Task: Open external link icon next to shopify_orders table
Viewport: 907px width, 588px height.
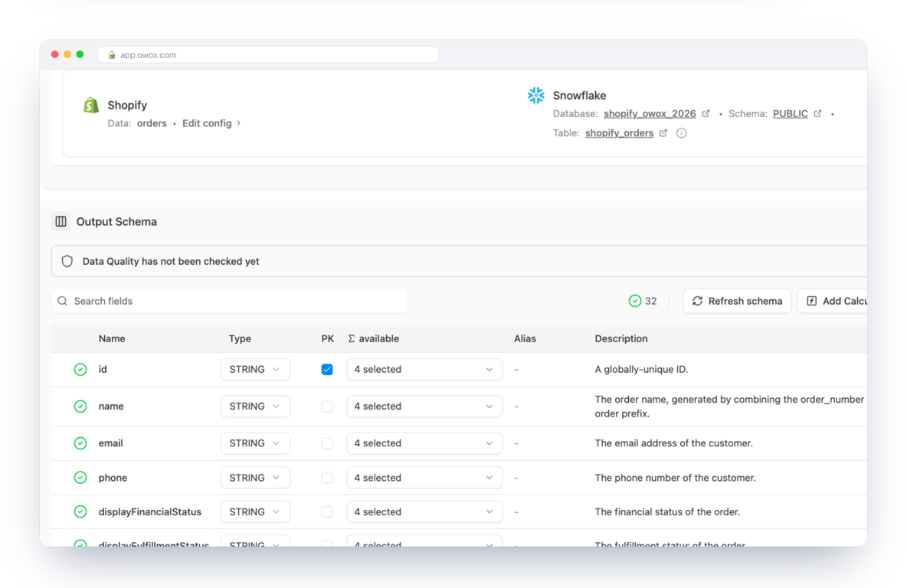Action: point(663,133)
